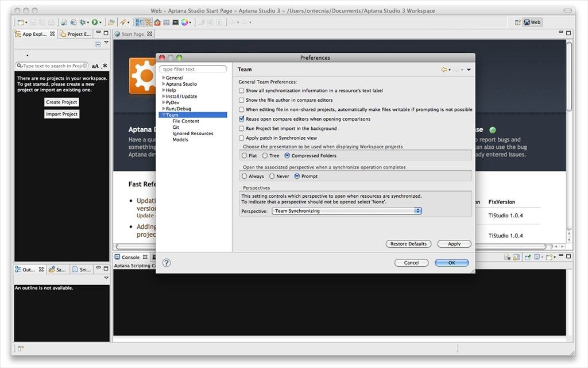Enable 'Show the file author in compare editors'
This screenshot has height=368, width=588.
tap(242, 100)
